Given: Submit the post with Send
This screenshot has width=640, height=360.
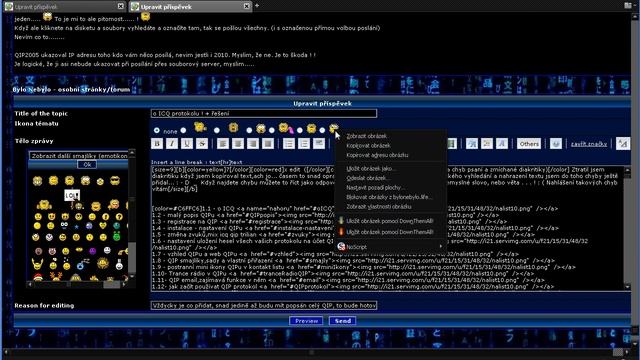Looking at the screenshot, I should coord(343,321).
